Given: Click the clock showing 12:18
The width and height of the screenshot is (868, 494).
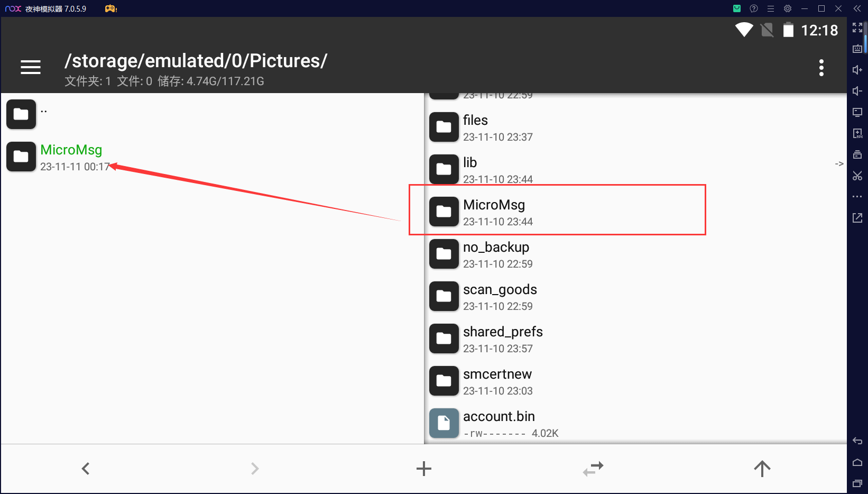Looking at the screenshot, I should click(819, 31).
